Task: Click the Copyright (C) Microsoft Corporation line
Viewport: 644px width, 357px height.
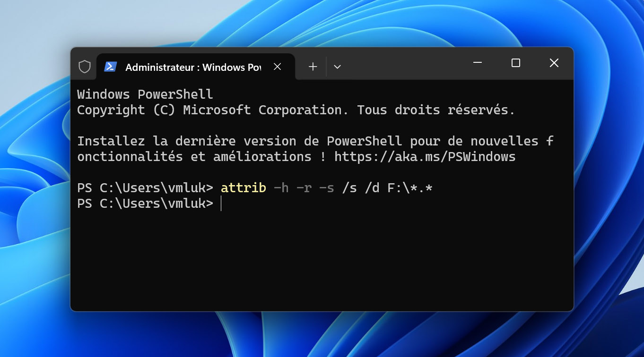Action: click(x=296, y=110)
